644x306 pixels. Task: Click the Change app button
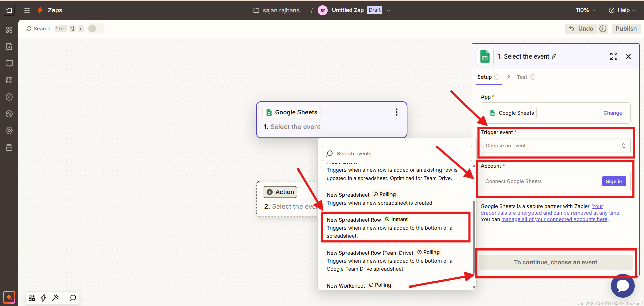coord(613,113)
